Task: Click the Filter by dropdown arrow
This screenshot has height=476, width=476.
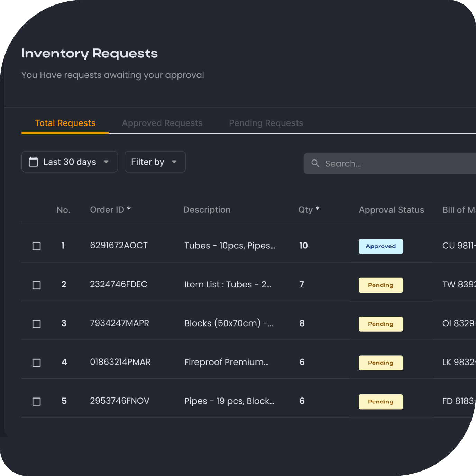Action: pyautogui.click(x=174, y=162)
